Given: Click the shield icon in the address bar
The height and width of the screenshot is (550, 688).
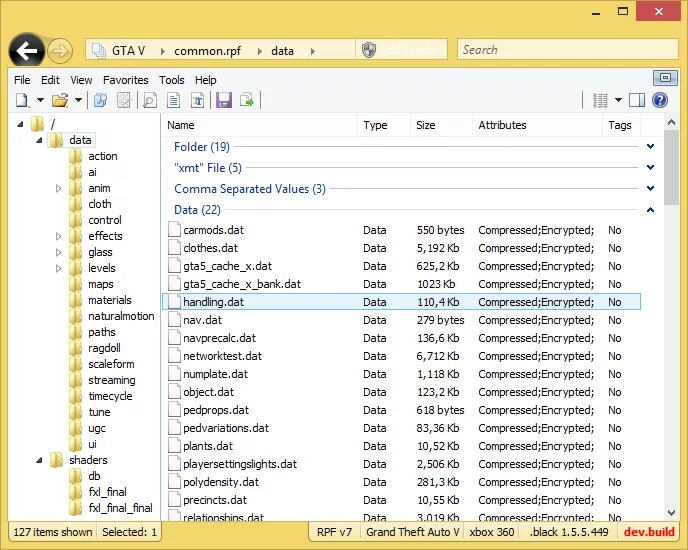Looking at the screenshot, I should tap(369, 50).
